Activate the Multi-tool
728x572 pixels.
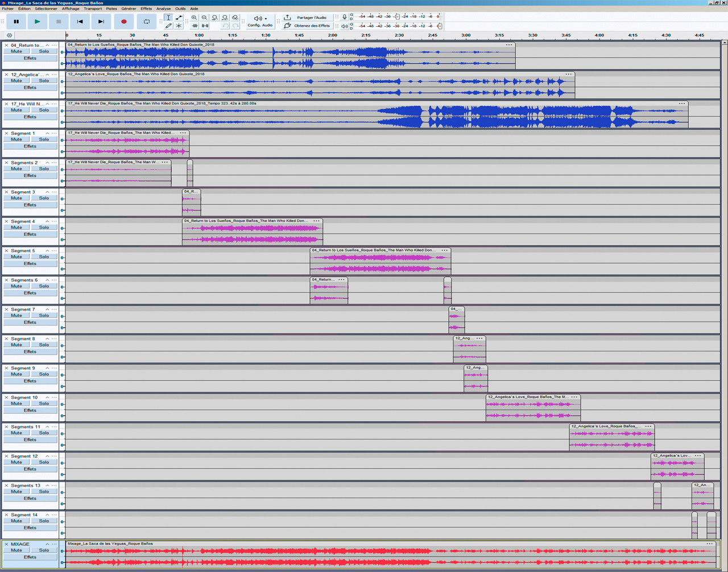[179, 25]
